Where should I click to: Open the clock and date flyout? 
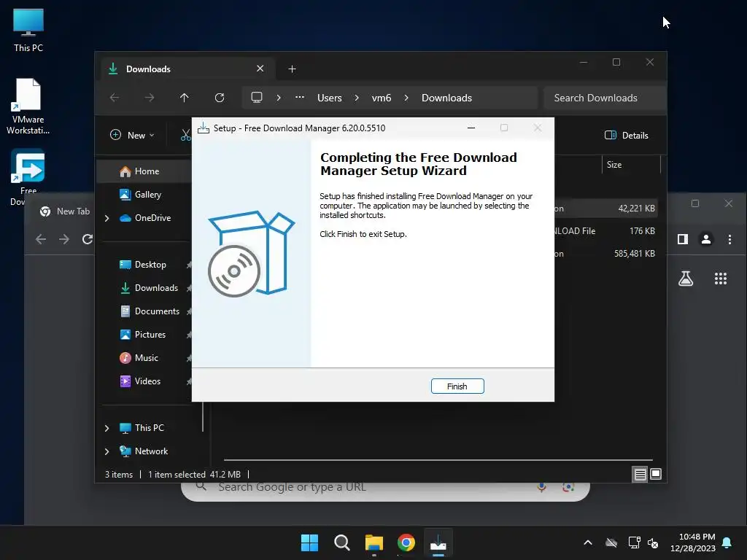tap(693, 542)
